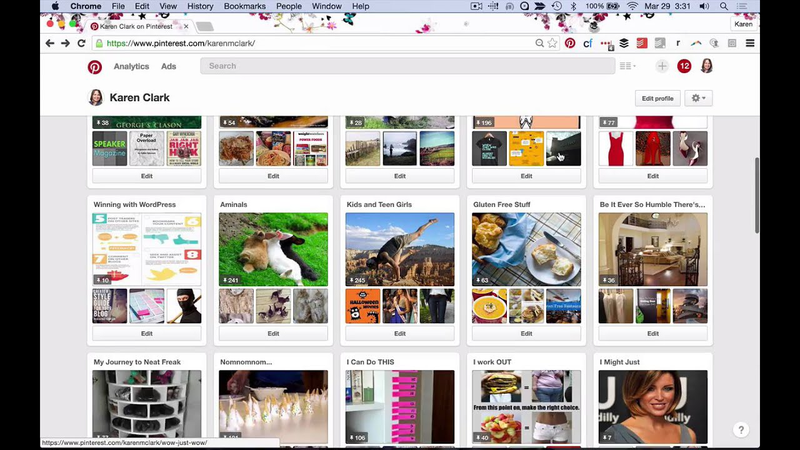Image resolution: width=800 pixels, height=450 pixels.
Task: Click the Pinterest browser extension icon
Action: click(570, 43)
